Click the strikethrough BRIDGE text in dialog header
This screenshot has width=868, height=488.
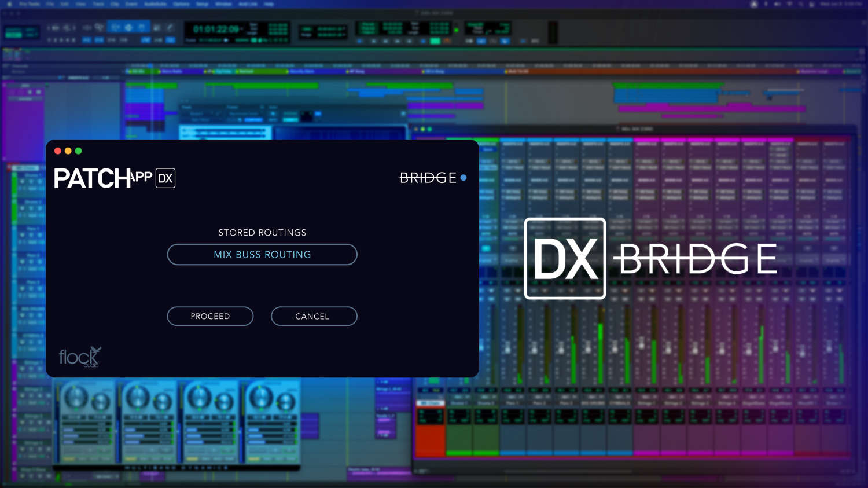[428, 178]
